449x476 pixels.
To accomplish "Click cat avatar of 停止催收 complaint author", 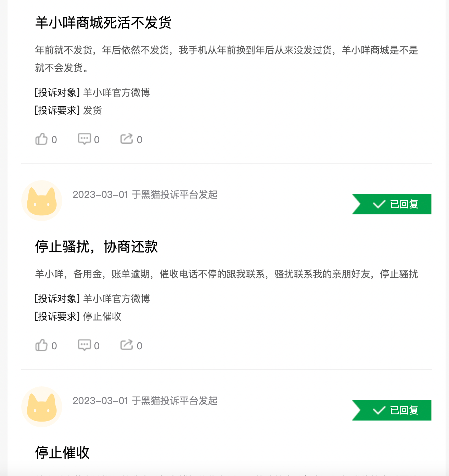I will click(x=42, y=407).
